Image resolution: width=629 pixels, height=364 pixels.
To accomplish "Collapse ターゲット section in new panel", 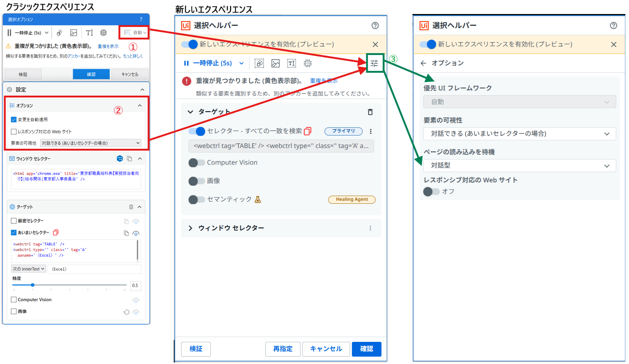I will [190, 112].
